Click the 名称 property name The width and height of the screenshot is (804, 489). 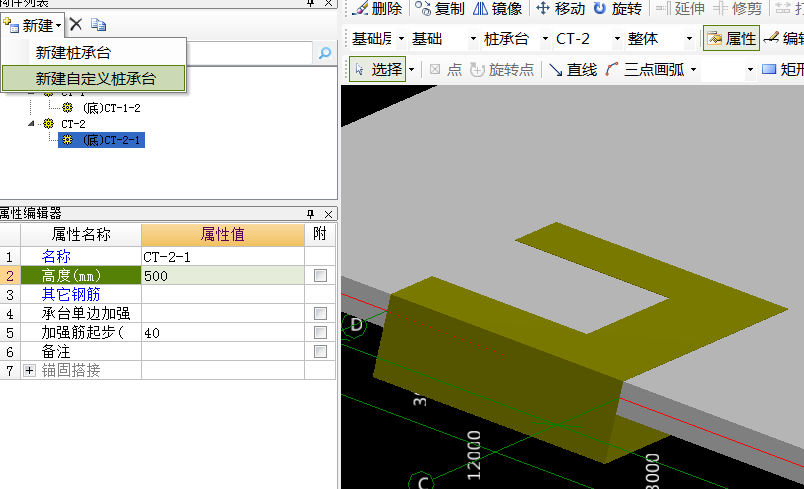pyautogui.click(x=56, y=256)
